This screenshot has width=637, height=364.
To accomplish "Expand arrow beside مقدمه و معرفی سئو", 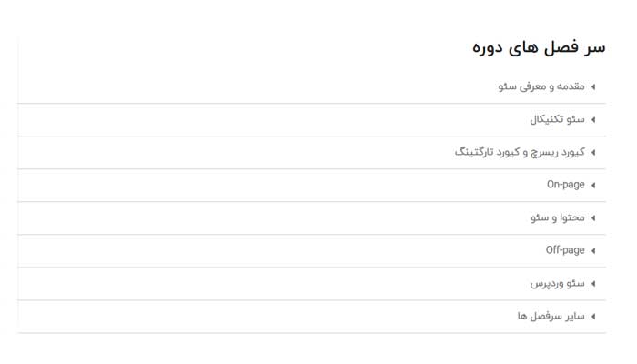I will pyautogui.click(x=593, y=87).
